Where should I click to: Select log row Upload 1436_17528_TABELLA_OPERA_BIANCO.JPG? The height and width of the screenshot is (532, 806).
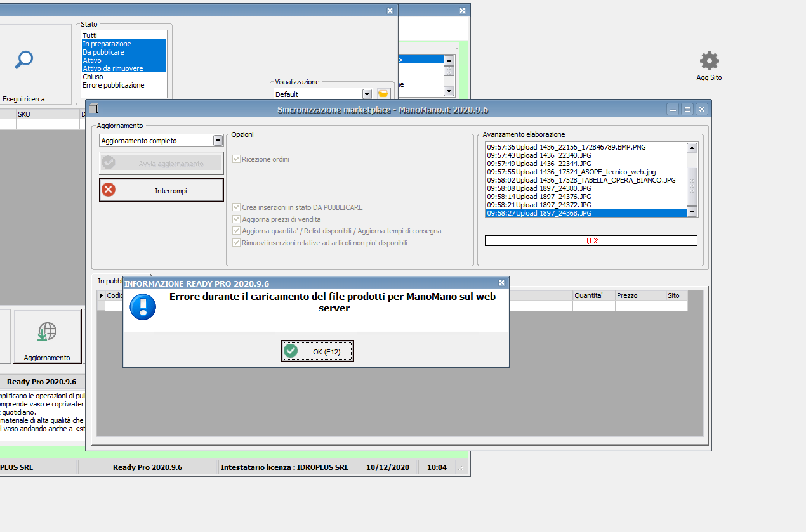tap(586, 180)
